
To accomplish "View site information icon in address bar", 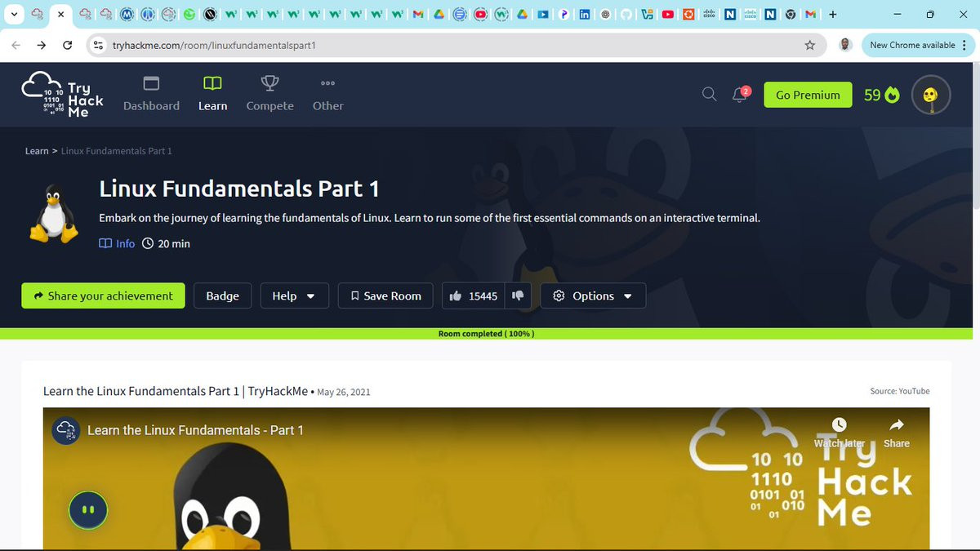I will coord(99,45).
